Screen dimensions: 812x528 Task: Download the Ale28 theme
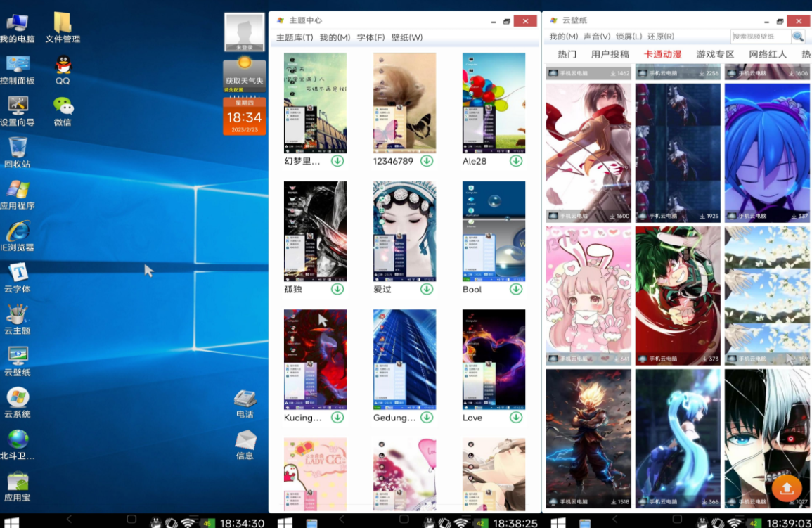click(x=516, y=161)
